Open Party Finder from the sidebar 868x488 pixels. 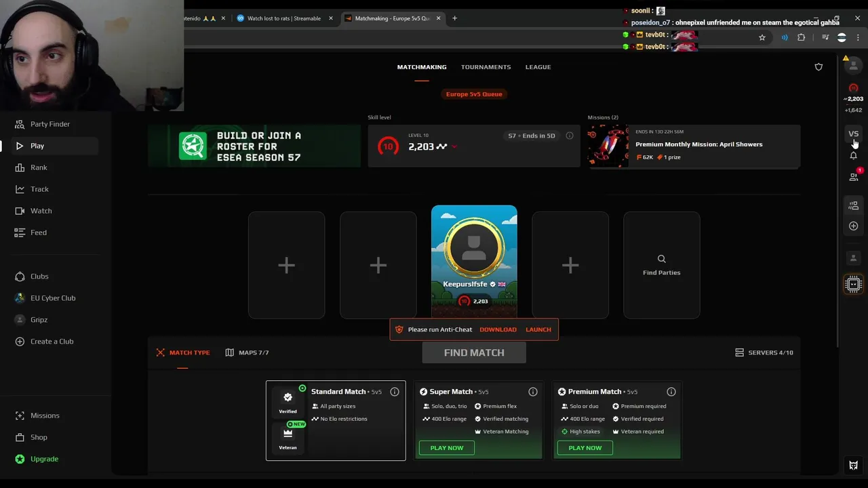(50, 124)
